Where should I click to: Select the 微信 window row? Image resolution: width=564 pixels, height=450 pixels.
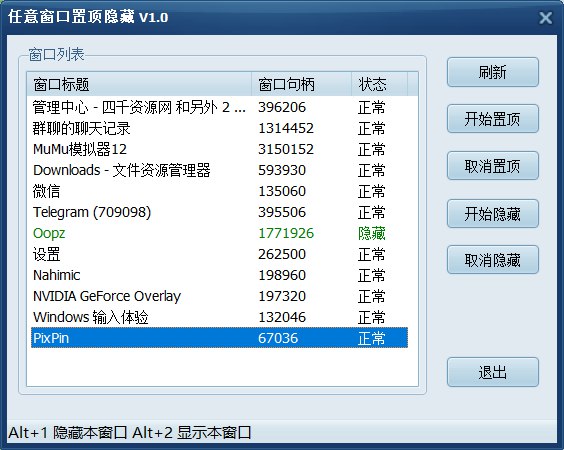pos(219,191)
